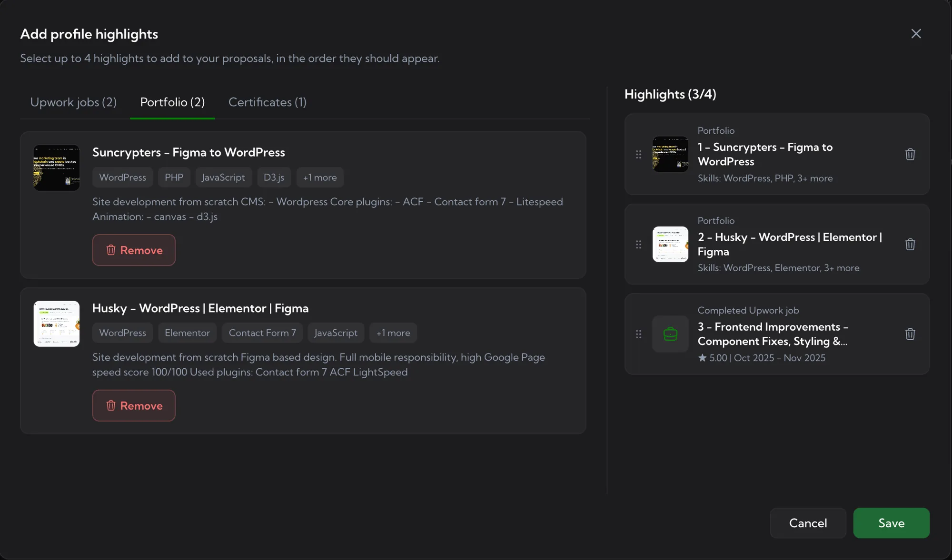Click 'Skills: WordPress, PHP, 3+ more' text
Screen dimensions: 952x560
pyautogui.click(x=765, y=178)
